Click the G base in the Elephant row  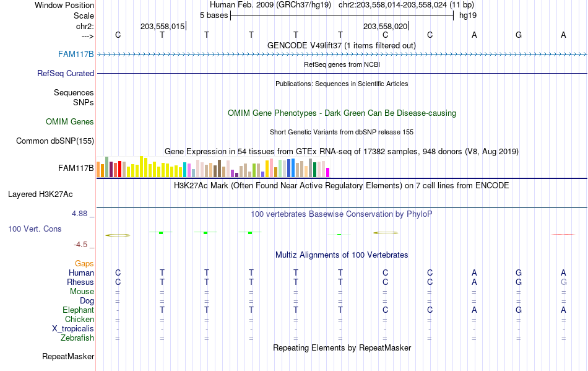519,310
